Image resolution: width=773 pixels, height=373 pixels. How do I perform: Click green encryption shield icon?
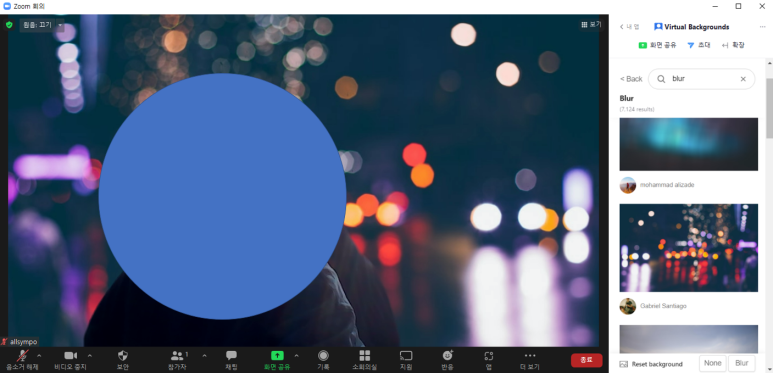(9, 25)
